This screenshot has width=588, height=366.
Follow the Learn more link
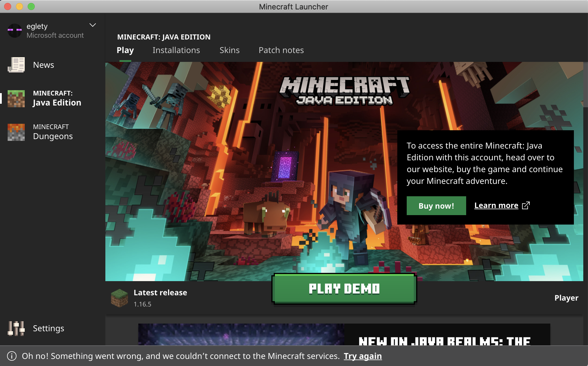click(496, 205)
